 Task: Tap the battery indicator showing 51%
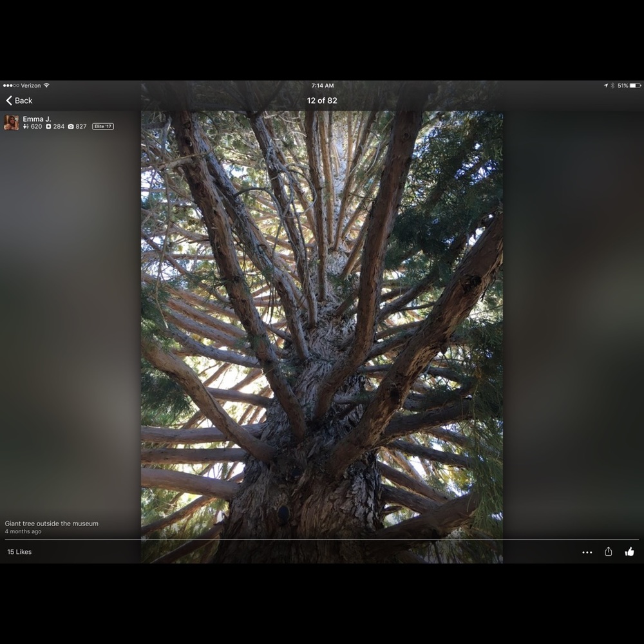point(635,86)
